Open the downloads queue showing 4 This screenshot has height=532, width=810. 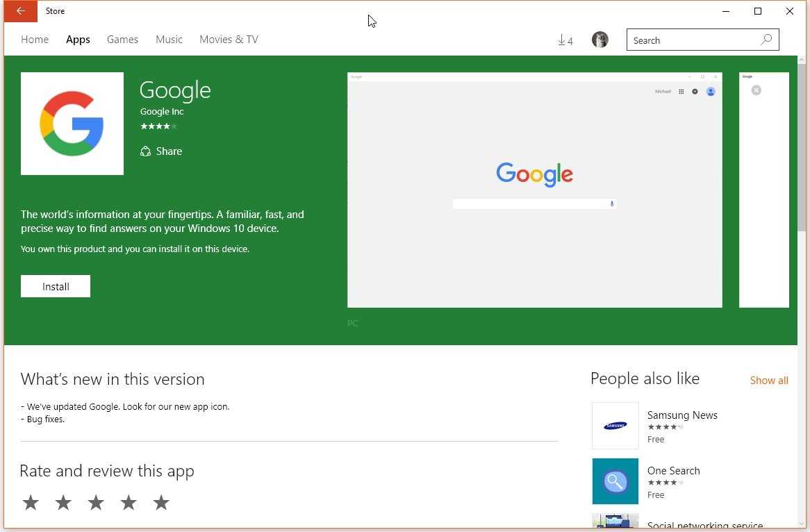coord(565,40)
